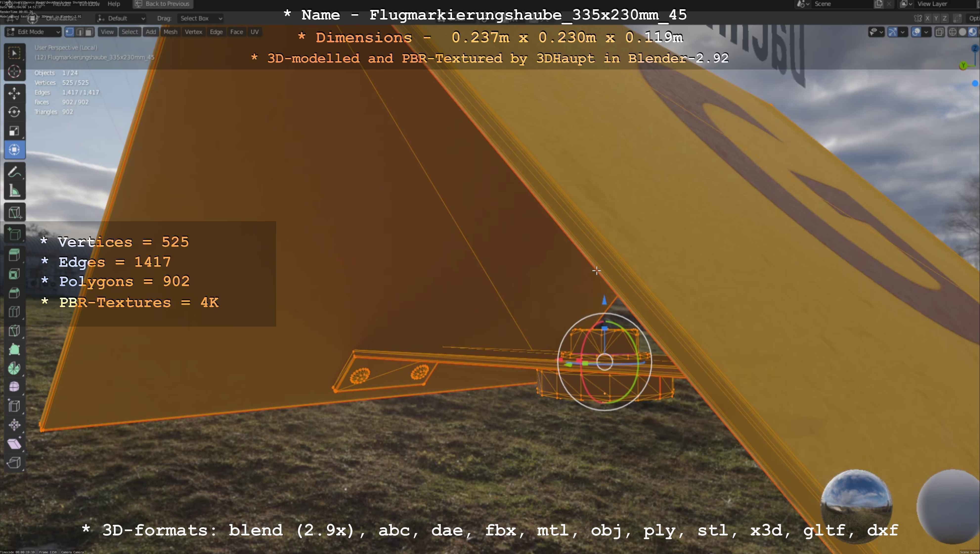This screenshot has height=554, width=980.
Task: Open the Edit Mode dropdown
Action: pos(33,32)
